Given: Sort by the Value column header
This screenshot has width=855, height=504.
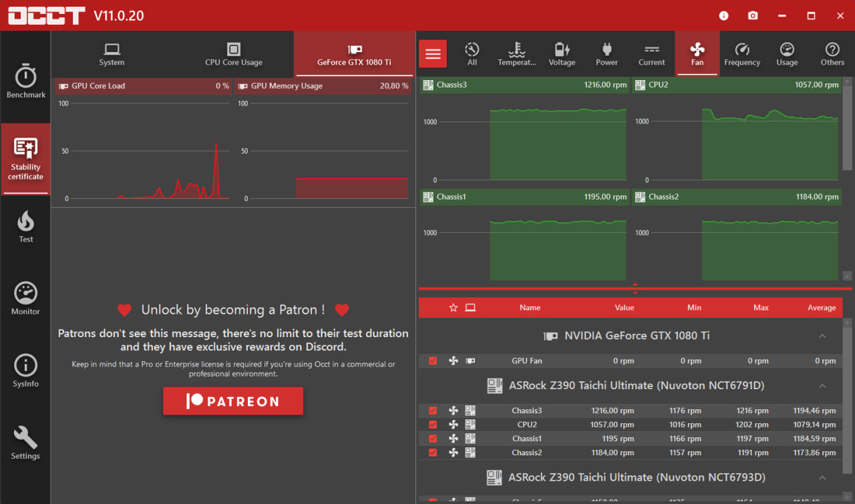Looking at the screenshot, I should 625,308.
